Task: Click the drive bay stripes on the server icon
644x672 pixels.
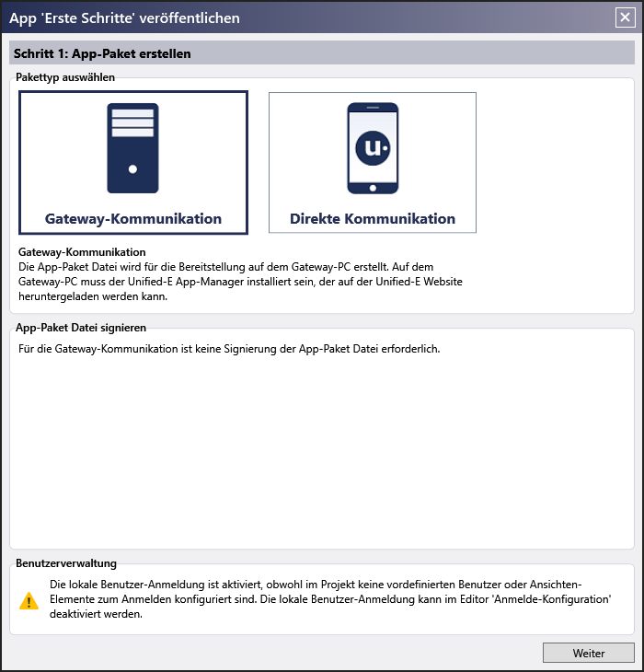Action: pos(132,123)
